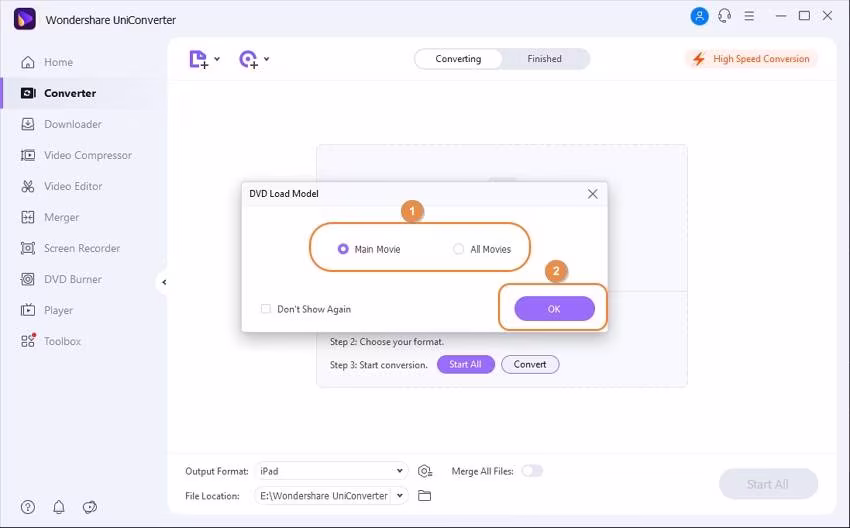Image resolution: width=850 pixels, height=528 pixels.
Task: Switch to the Finished tab
Action: pos(544,59)
